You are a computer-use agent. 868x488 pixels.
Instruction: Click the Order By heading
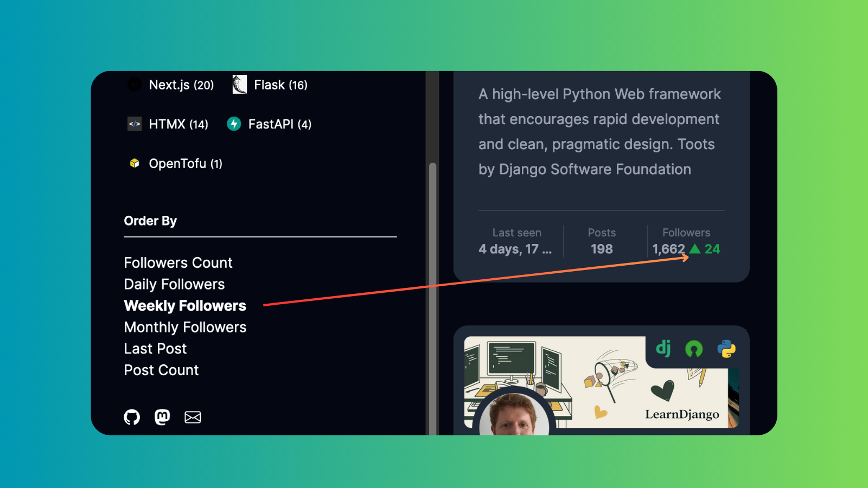click(150, 221)
